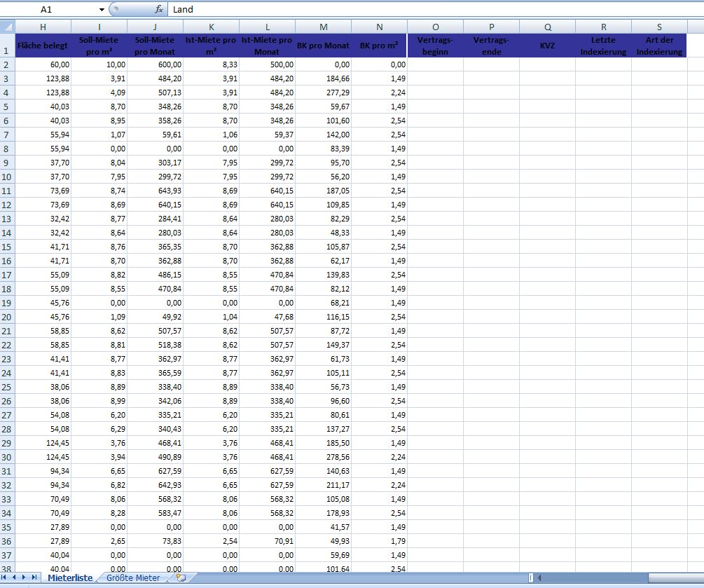
Task: Select column H header
Action: [x=43, y=27]
